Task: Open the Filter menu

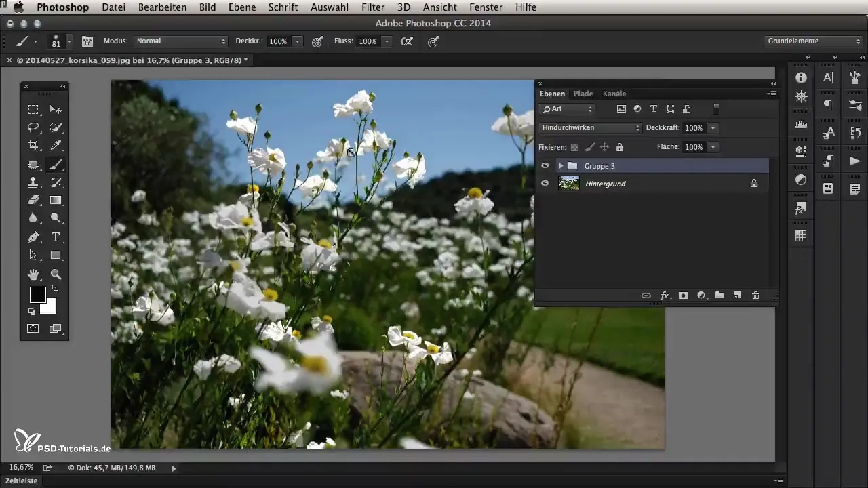Action: [373, 7]
